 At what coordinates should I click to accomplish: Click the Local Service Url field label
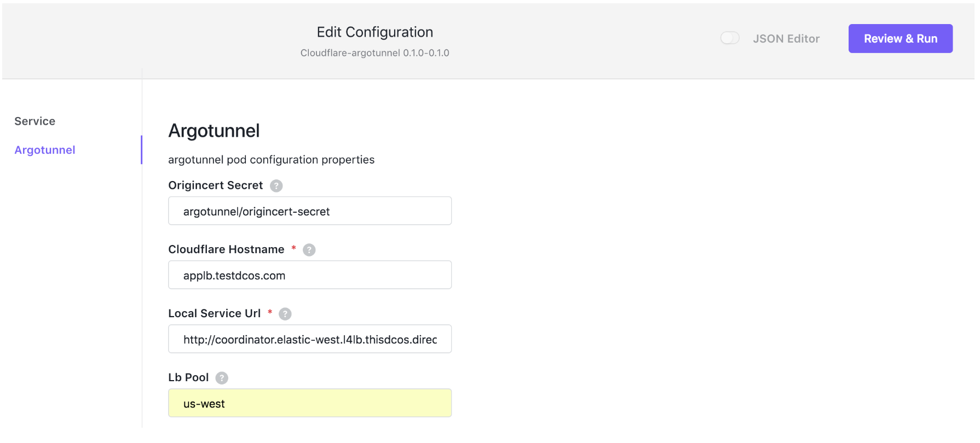(215, 313)
